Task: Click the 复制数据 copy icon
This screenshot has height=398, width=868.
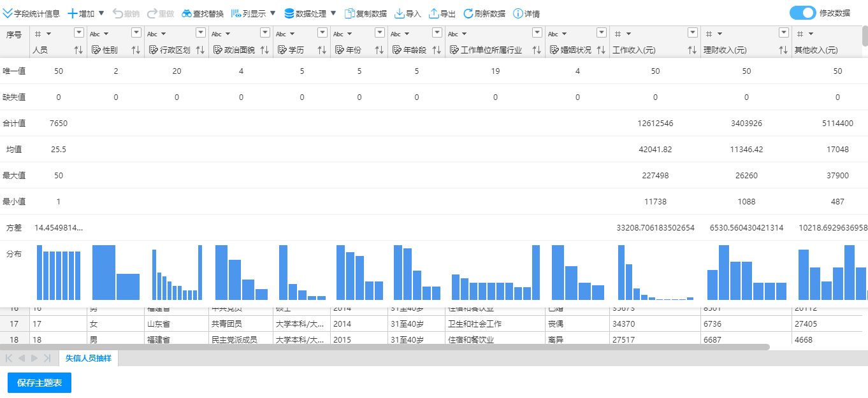Action: 350,13
